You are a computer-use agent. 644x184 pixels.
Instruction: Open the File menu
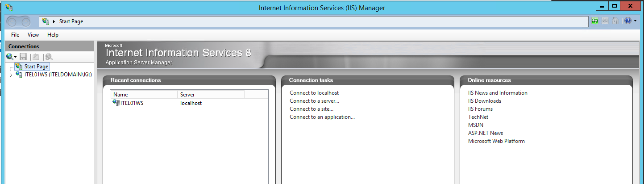(x=15, y=35)
